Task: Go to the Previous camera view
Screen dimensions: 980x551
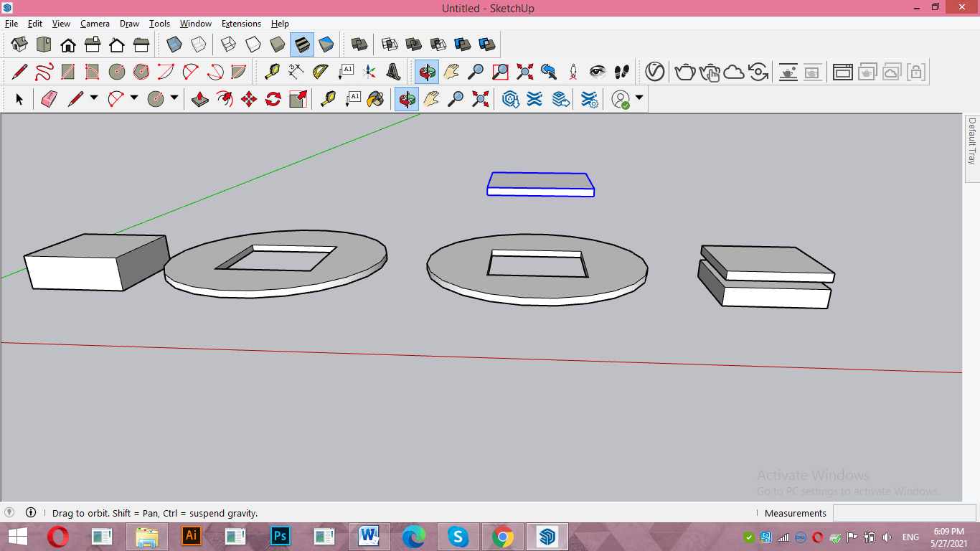Action: pos(549,71)
